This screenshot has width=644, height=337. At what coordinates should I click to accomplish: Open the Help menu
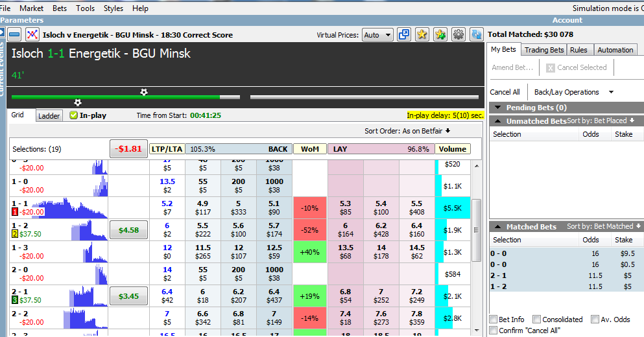pos(140,8)
